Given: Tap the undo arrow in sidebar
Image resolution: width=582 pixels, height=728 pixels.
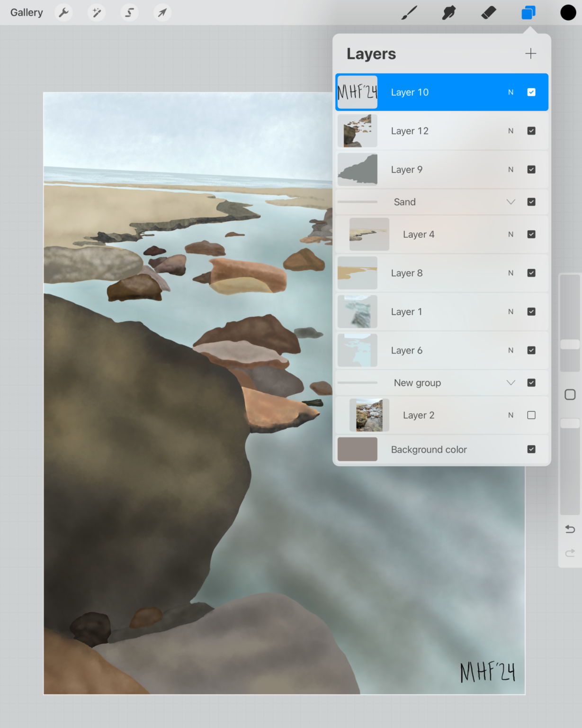Looking at the screenshot, I should (570, 529).
